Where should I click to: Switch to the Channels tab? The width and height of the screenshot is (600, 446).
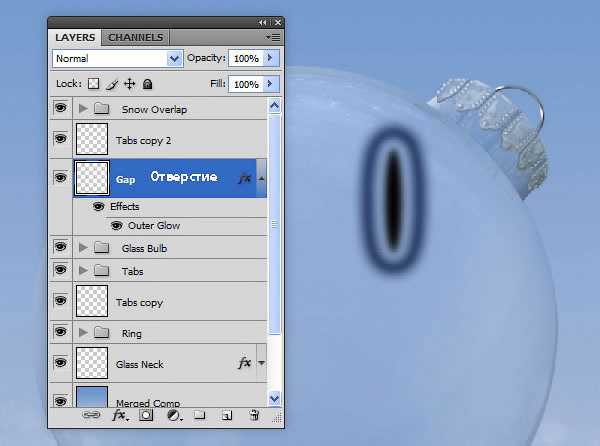pyautogui.click(x=135, y=37)
